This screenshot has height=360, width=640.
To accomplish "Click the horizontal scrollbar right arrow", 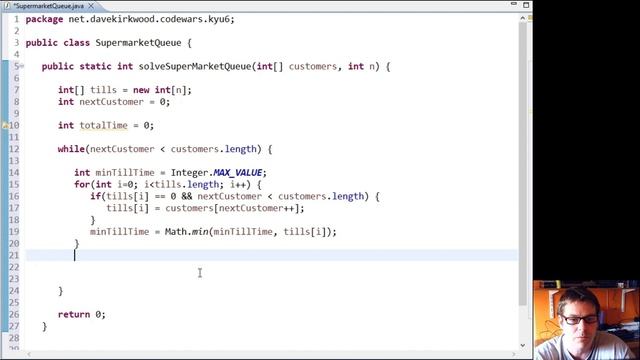I will [x=513, y=354].
